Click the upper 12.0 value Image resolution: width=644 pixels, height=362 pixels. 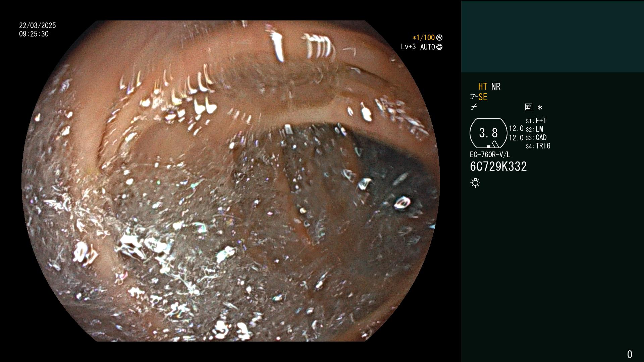[516, 128]
